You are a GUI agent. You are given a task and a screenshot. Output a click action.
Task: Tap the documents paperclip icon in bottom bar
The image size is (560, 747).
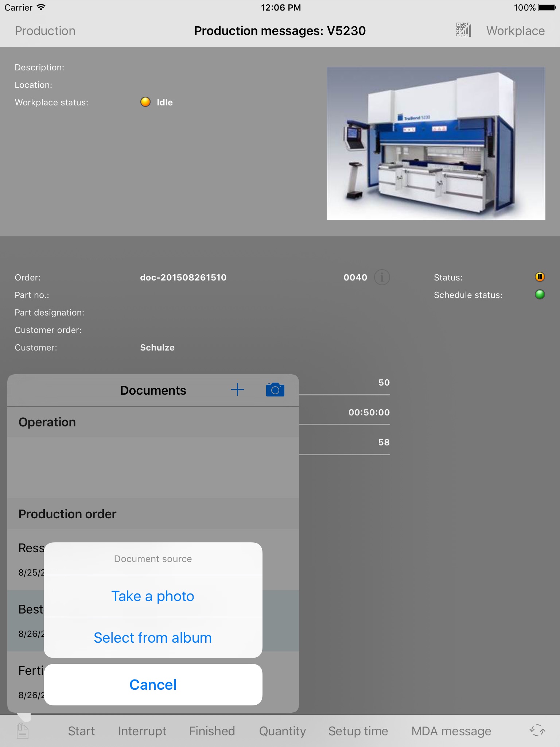pyautogui.click(x=23, y=731)
